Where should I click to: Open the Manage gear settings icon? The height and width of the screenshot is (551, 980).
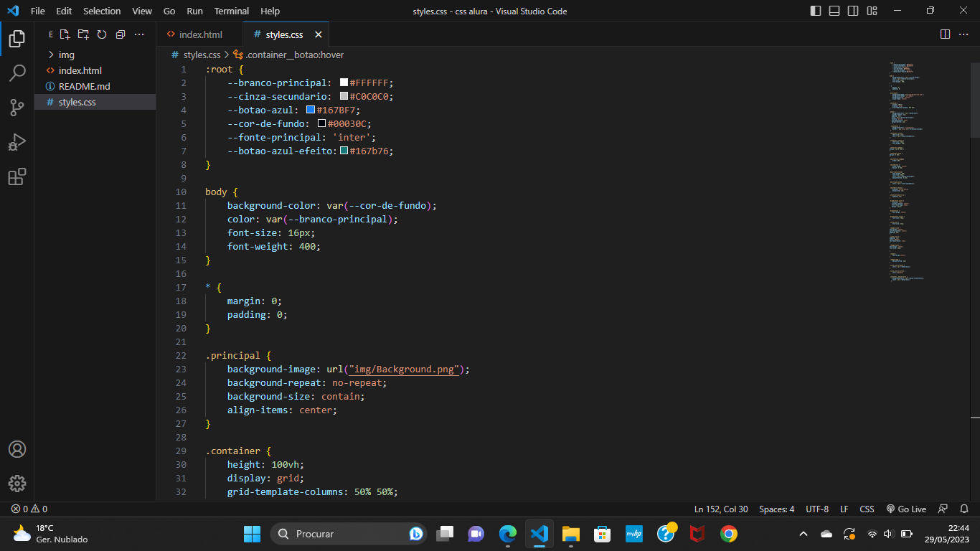point(17,484)
